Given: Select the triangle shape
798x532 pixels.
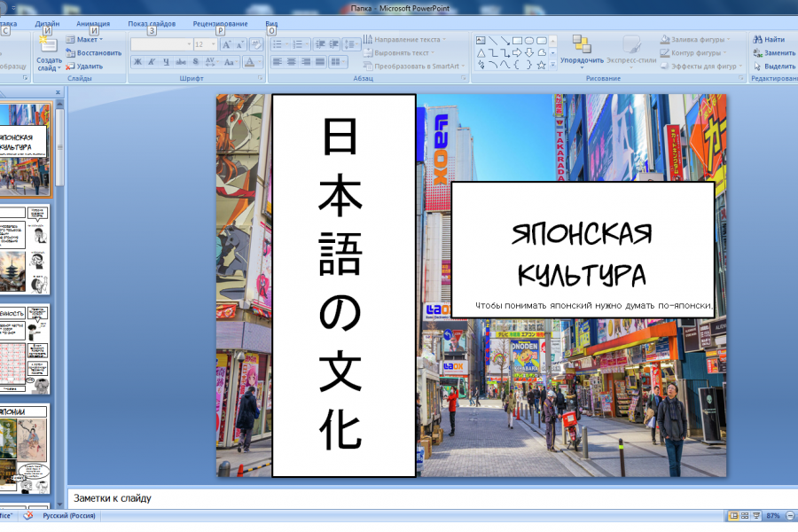Looking at the screenshot, I should point(481,52).
